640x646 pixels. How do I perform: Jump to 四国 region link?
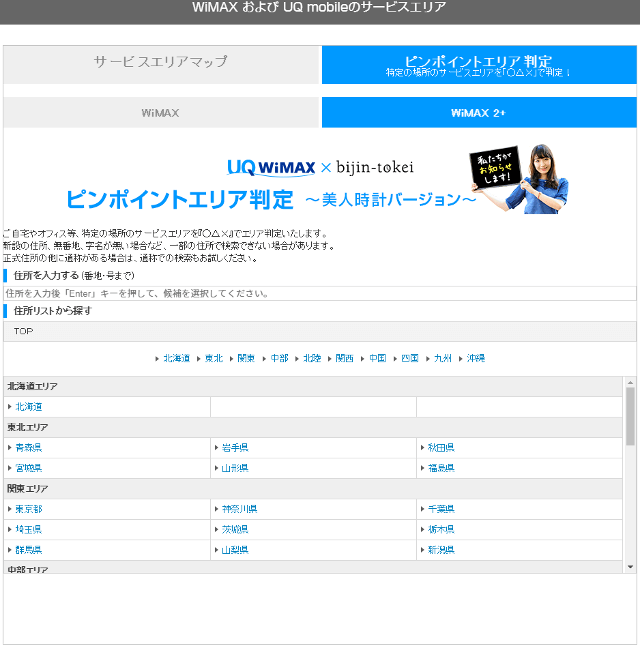coord(410,358)
